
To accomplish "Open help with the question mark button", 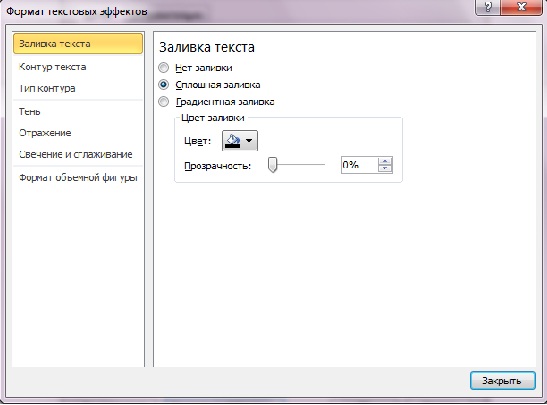I will coord(487,7).
